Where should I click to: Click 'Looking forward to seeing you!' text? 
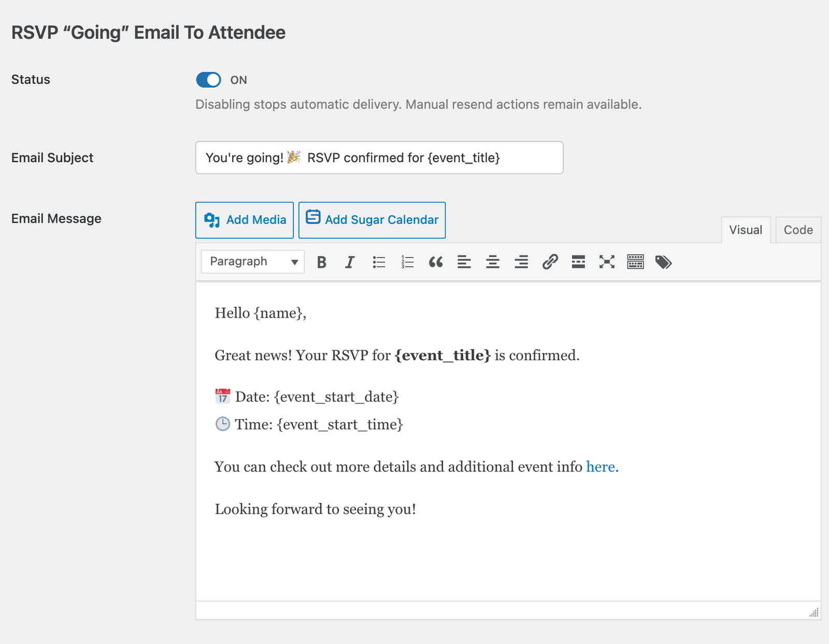[316, 509]
